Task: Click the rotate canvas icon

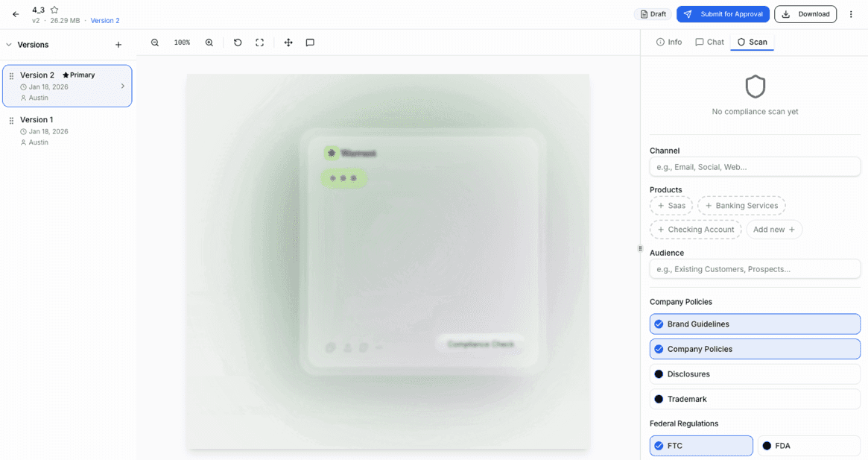Action: click(238, 42)
